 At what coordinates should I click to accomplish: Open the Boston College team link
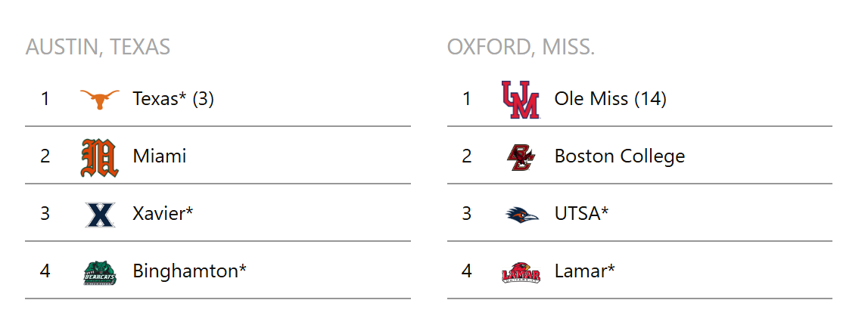[620, 157]
